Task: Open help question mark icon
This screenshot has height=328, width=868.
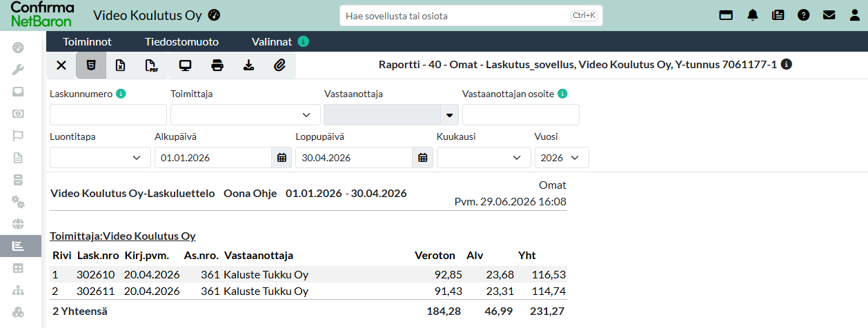Action: coord(804,15)
